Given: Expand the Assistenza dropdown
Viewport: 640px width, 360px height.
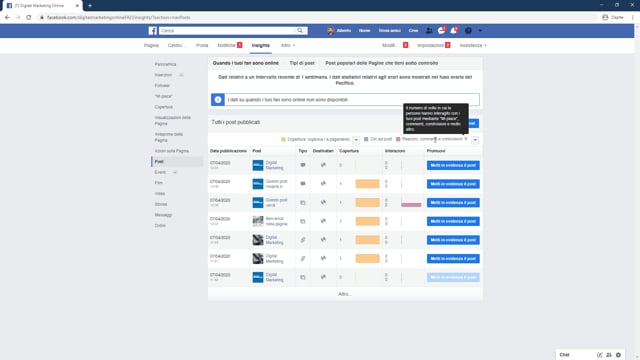Looking at the screenshot, I should click(473, 45).
